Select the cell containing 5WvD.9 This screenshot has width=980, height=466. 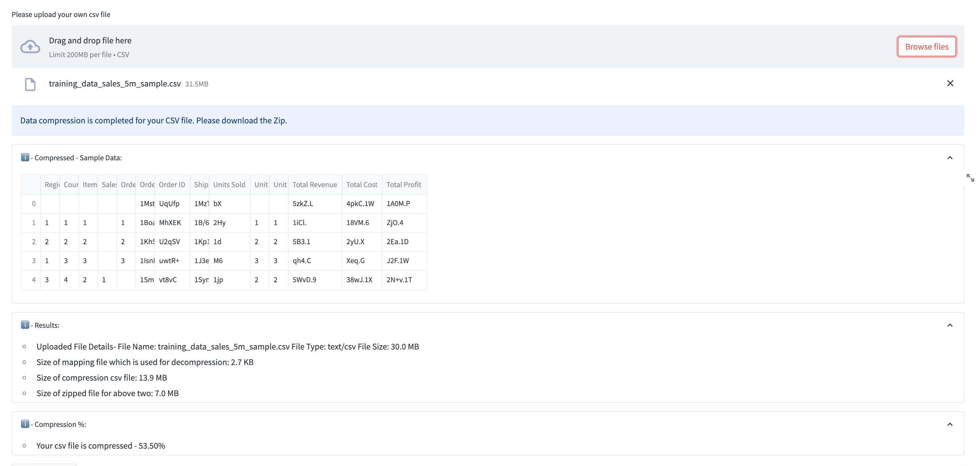[304, 280]
